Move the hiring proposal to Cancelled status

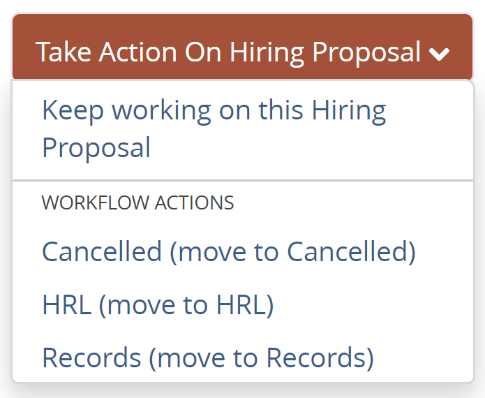click(x=242, y=252)
